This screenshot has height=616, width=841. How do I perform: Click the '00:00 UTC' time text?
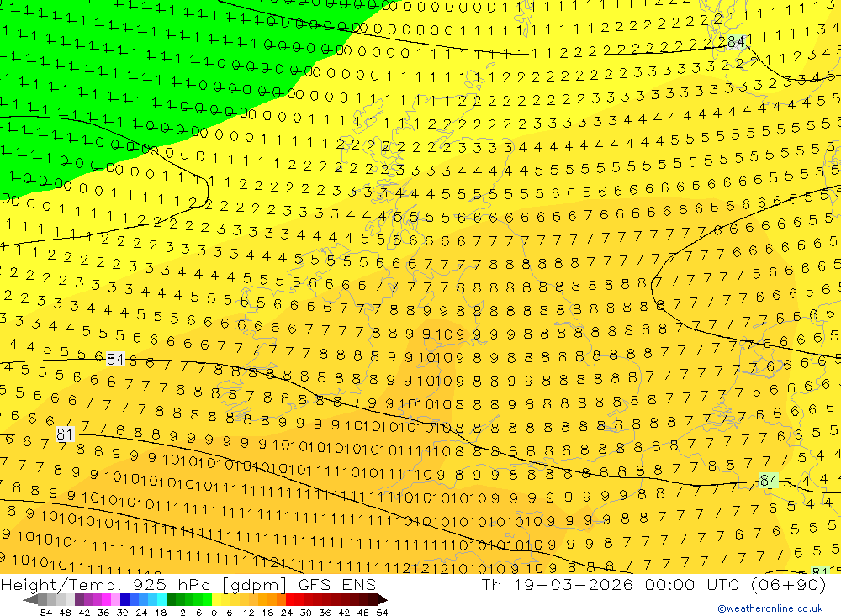pyautogui.click(x=692, y=585)
